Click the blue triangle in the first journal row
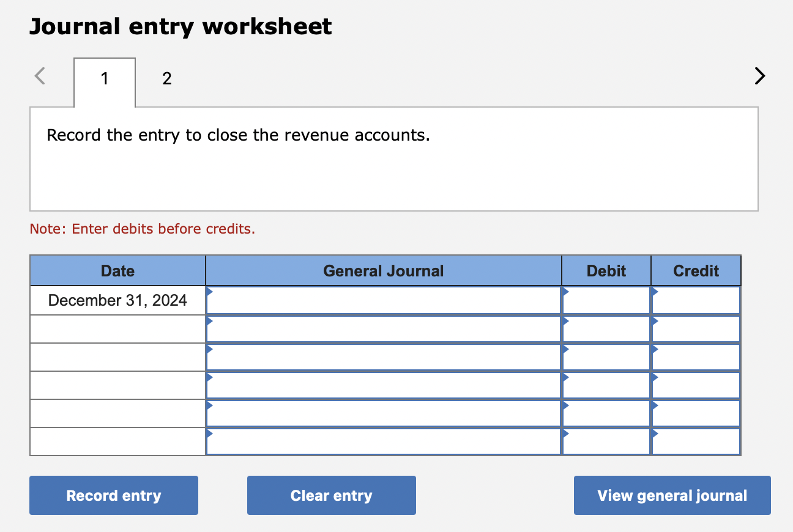Screen dimensions: 793x532 [209, 291]
